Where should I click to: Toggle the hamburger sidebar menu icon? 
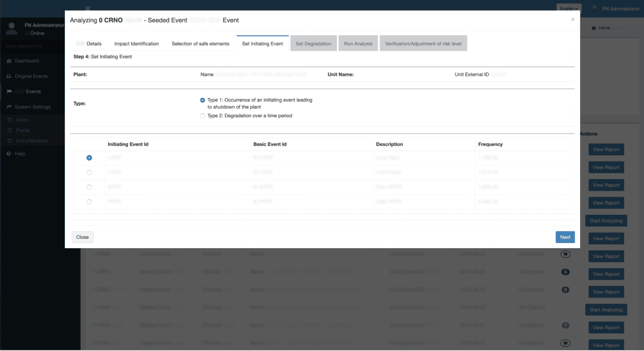point(88,8)
